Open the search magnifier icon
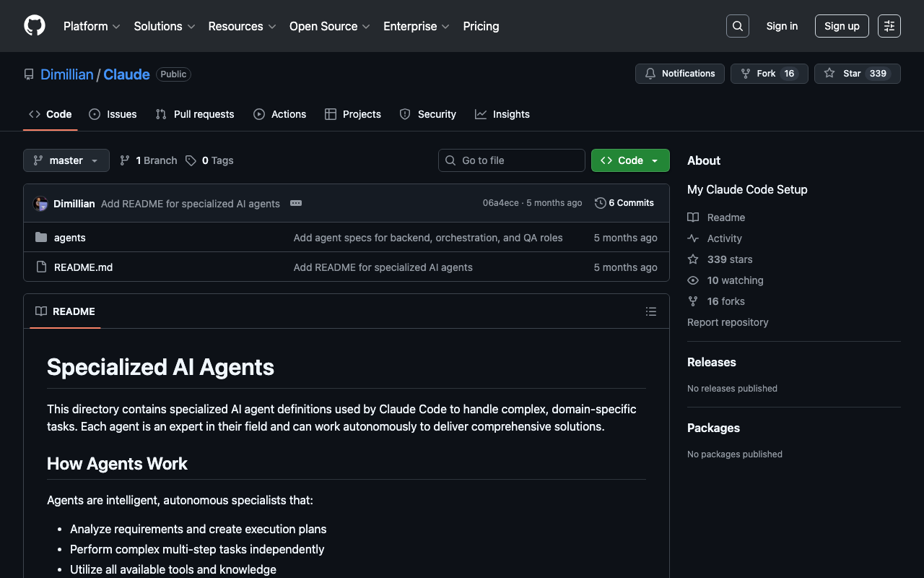This screenshot has height=578, width=924. pos(737,26)
